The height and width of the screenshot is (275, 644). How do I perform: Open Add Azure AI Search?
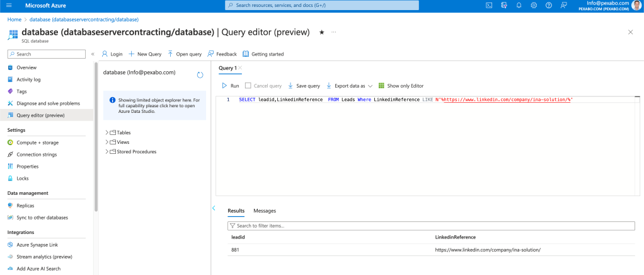click(38, 269)
